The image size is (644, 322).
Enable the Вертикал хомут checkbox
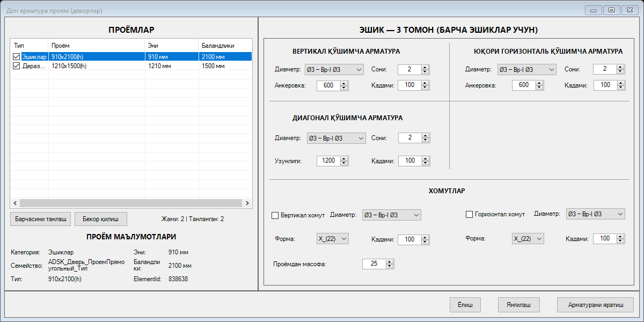tap(275, 215)
